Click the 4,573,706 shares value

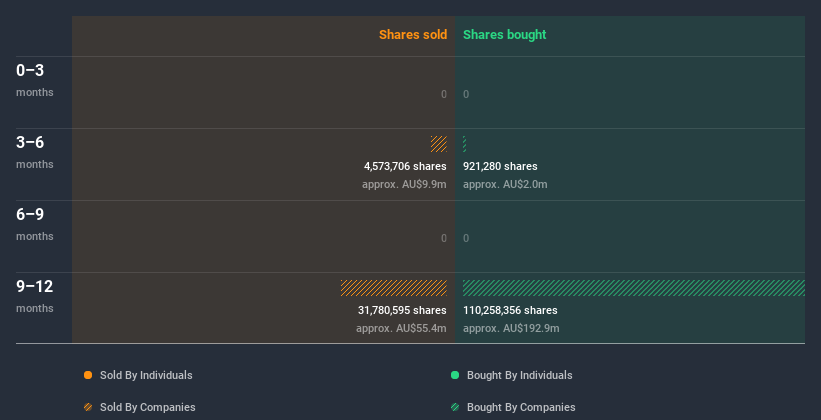point(405,167)
